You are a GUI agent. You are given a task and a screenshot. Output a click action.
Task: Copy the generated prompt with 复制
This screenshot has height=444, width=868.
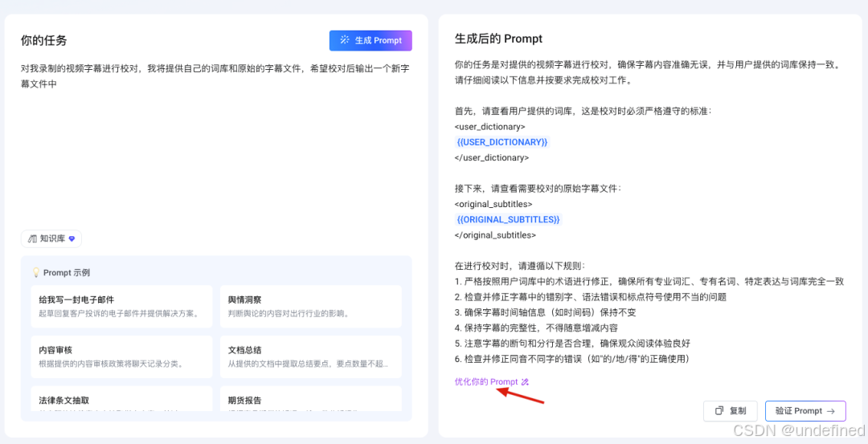click(730, 411)
